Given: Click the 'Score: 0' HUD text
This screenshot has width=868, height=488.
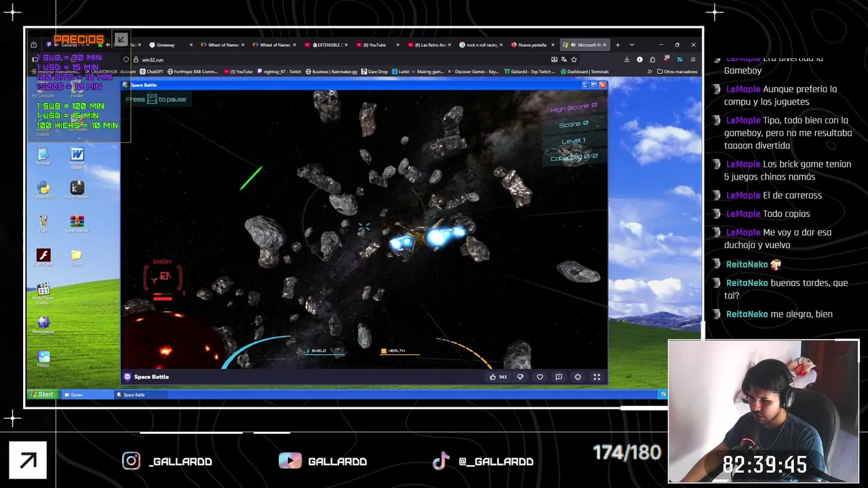Looking at the screenshot, I should click(x=574, y=123).
